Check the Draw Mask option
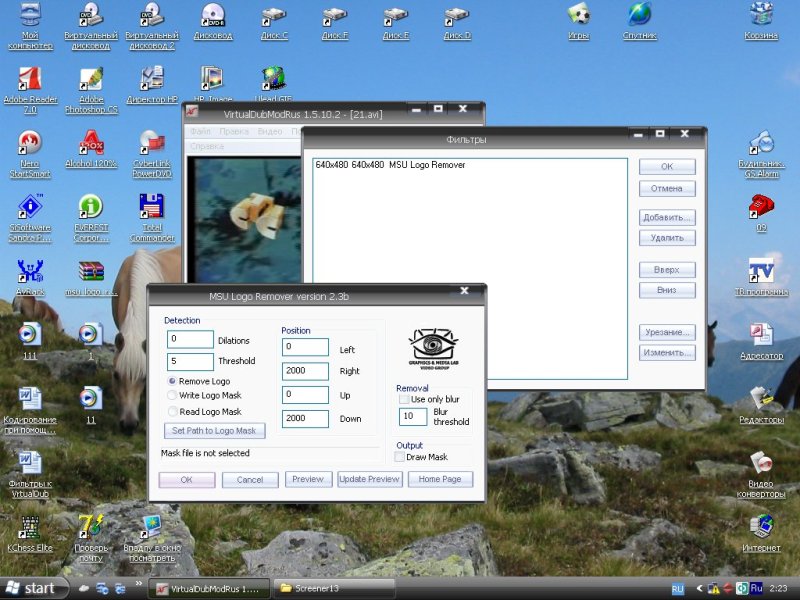 (x=400, y=457)
